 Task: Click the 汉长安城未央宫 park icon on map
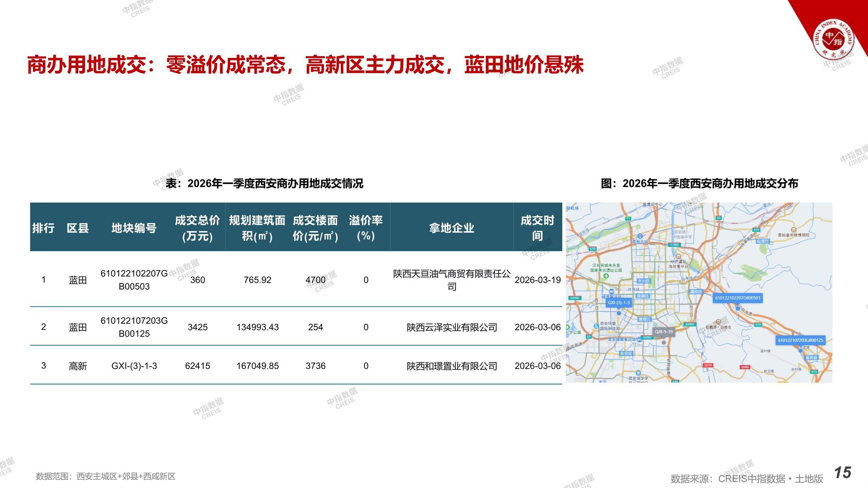click(x=606, y=276)
